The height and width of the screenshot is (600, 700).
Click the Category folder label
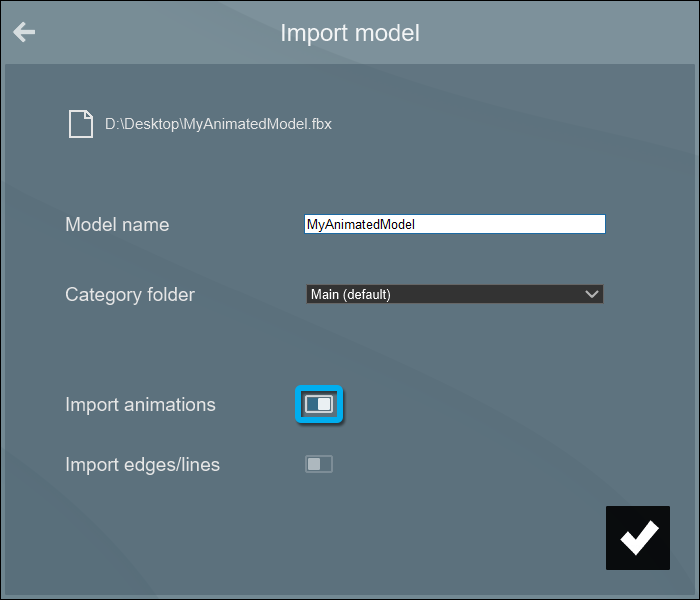[130, 295]
